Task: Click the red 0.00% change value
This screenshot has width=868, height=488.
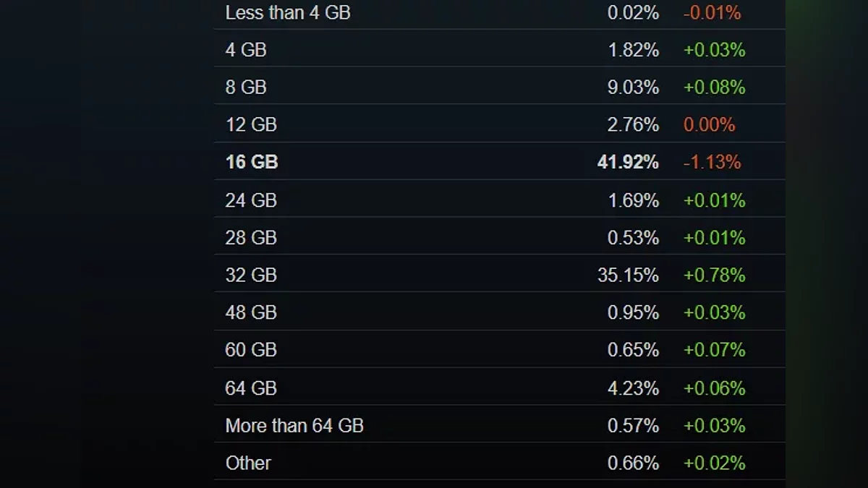Action: point(709,125)
